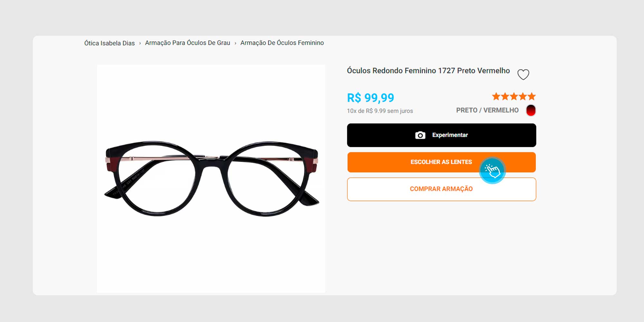Go to Ótica Isabela Dias breadcrumb
644x322 pixels.
tap(109, 43)
